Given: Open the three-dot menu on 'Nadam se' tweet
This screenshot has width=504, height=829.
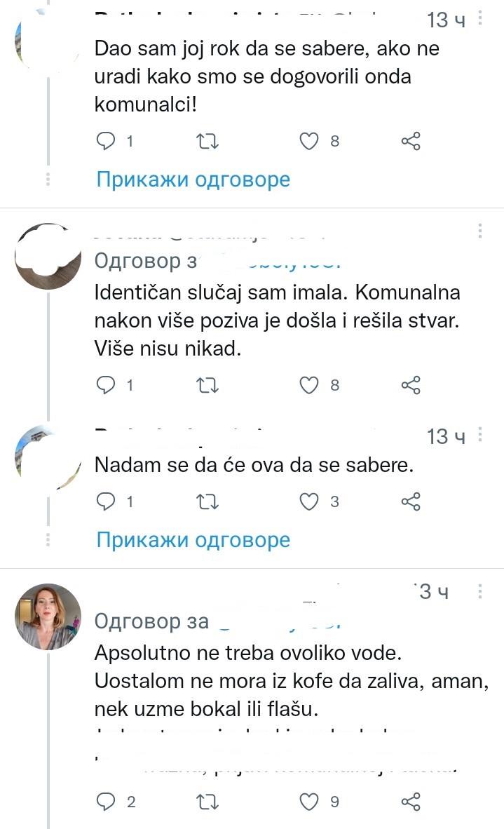Looking at the screenshot, I should [479, 433].
